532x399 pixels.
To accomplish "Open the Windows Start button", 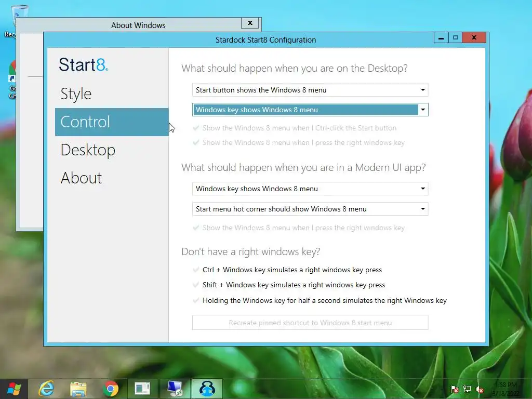I will click(14, 389).
